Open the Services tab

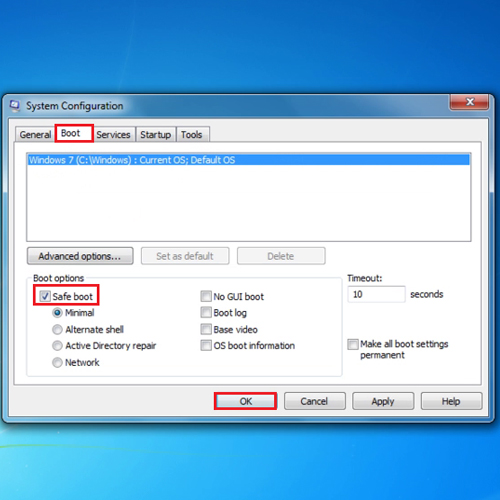point(113,135)
